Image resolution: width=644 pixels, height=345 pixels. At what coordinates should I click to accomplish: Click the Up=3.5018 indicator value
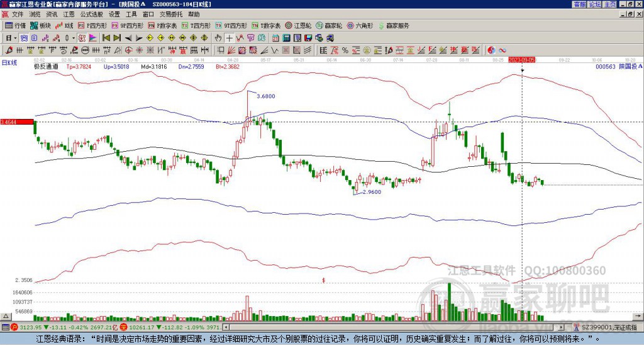pyautogui.click(x=116, y=66)
